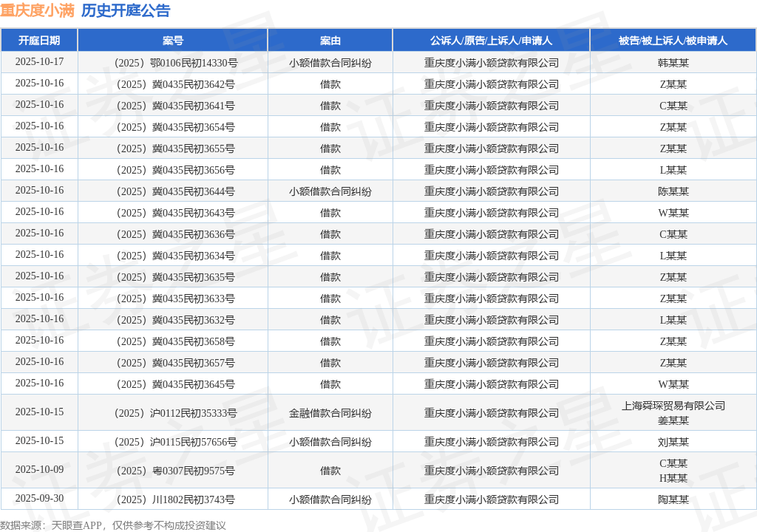Click the heading 历史开庭公告

[126, 10]
